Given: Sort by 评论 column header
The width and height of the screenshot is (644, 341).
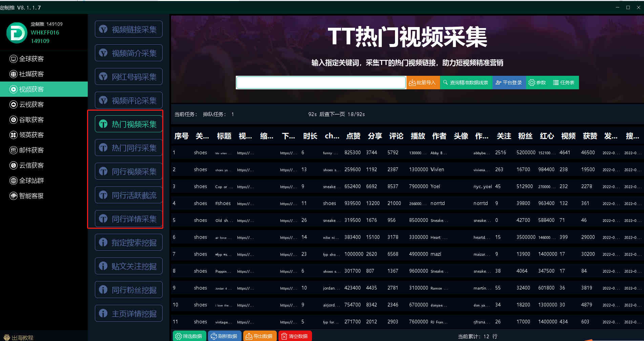Looking at the screenshot, I should click(x=396, y=136).
